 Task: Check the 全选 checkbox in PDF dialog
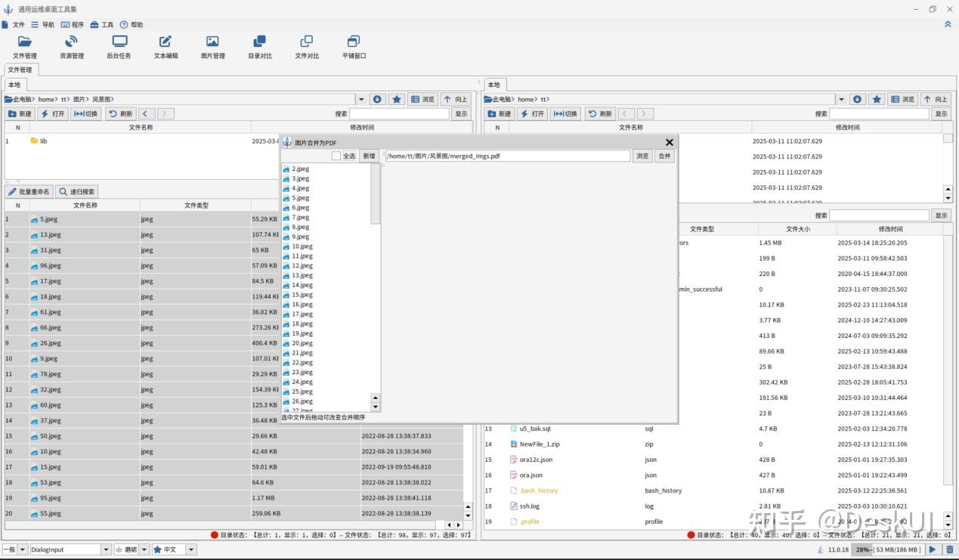pos(336,156)
